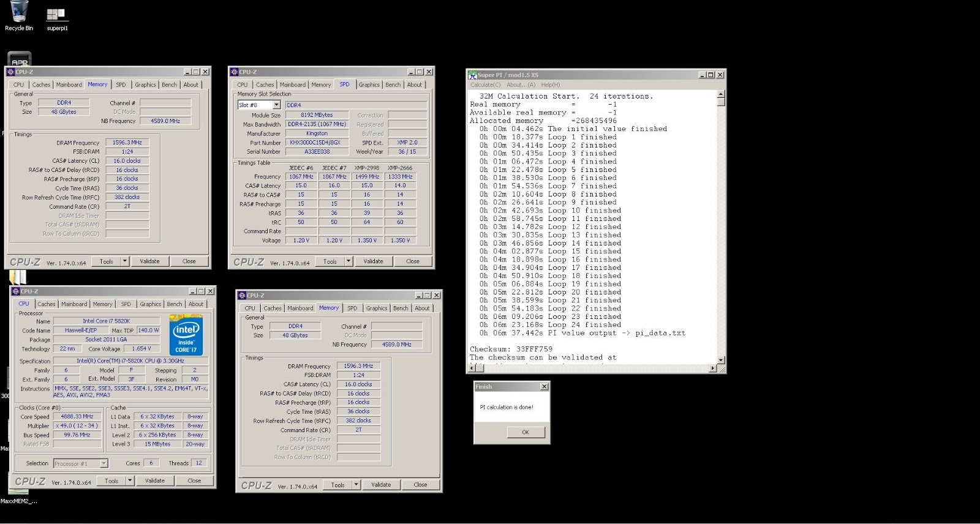980x524 pixels.
Task: Click the Super PI title bar icon
Action: click(x=472, y=75)
